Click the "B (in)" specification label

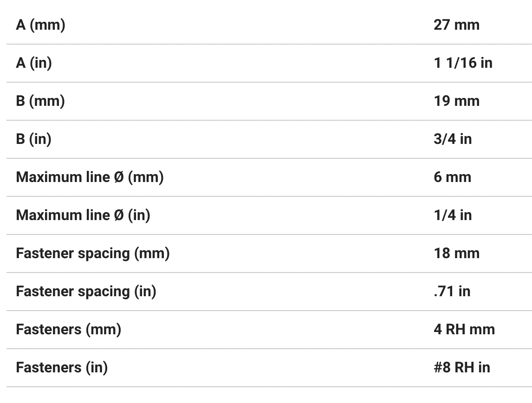[33, 139]
